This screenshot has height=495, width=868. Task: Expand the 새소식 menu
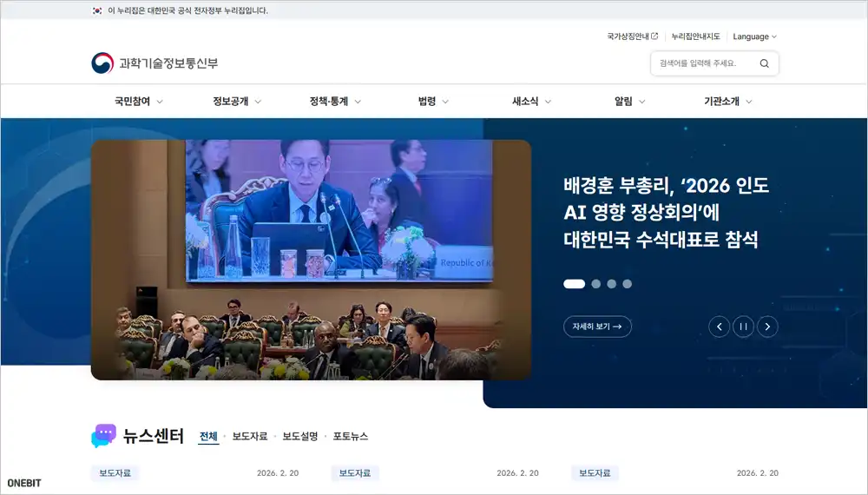tap(531, 102)
